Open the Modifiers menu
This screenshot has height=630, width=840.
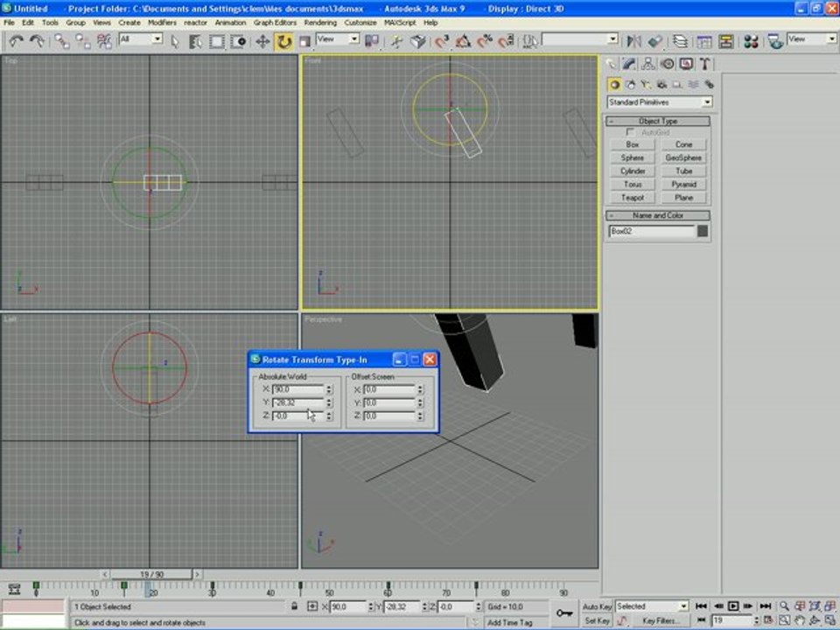[x=162, y=22]
